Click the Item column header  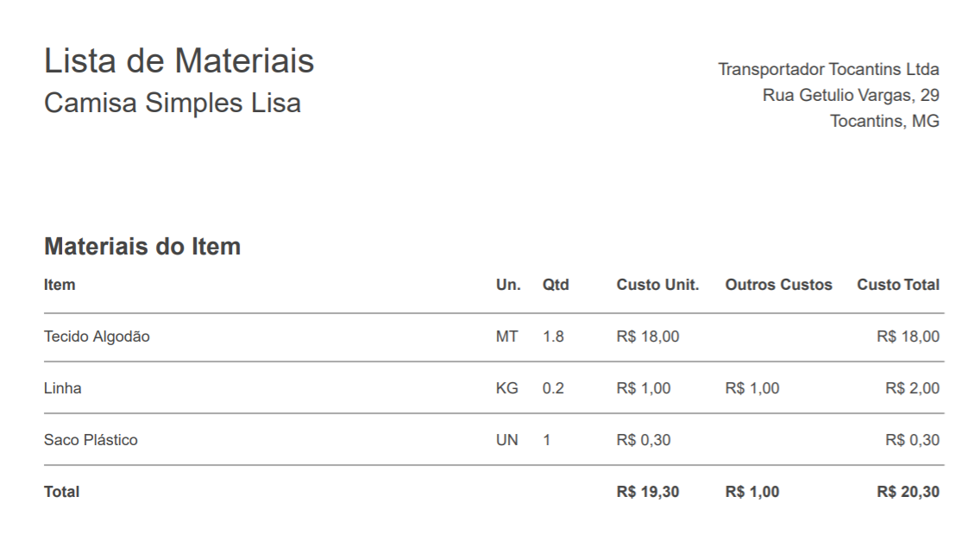click(60, 285)
